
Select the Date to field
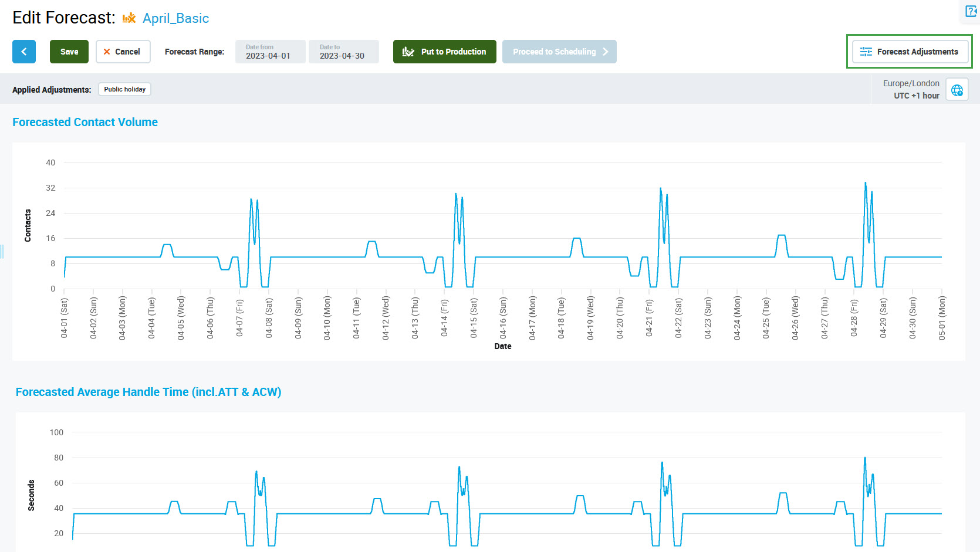tap(343, 52)
